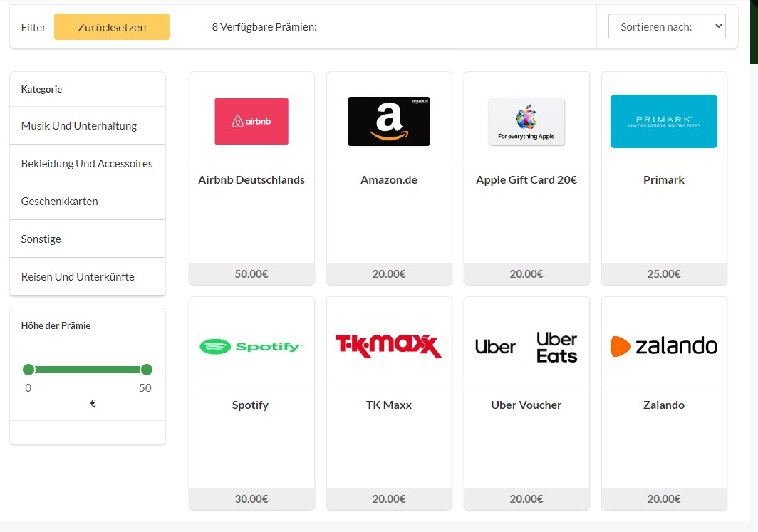Viewport: 758px width, 532px height.
Task: Select Reisen Und Unterkünfte category
Action: point(78,276)
